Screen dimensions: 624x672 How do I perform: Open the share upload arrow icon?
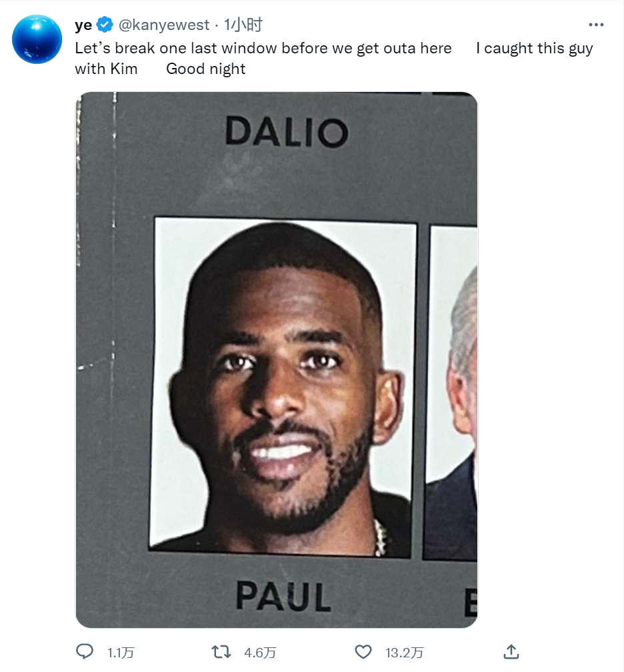[511, 651]
